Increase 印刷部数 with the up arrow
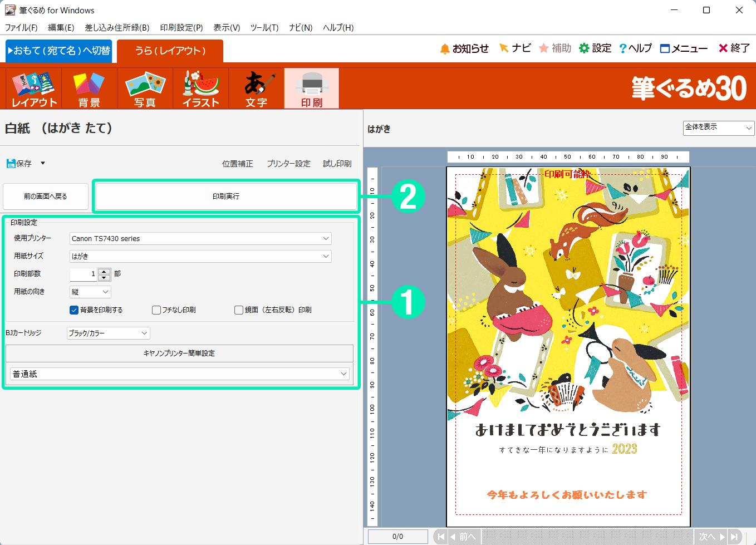This screenshot has width=756, height=545. tap(104, 271)
